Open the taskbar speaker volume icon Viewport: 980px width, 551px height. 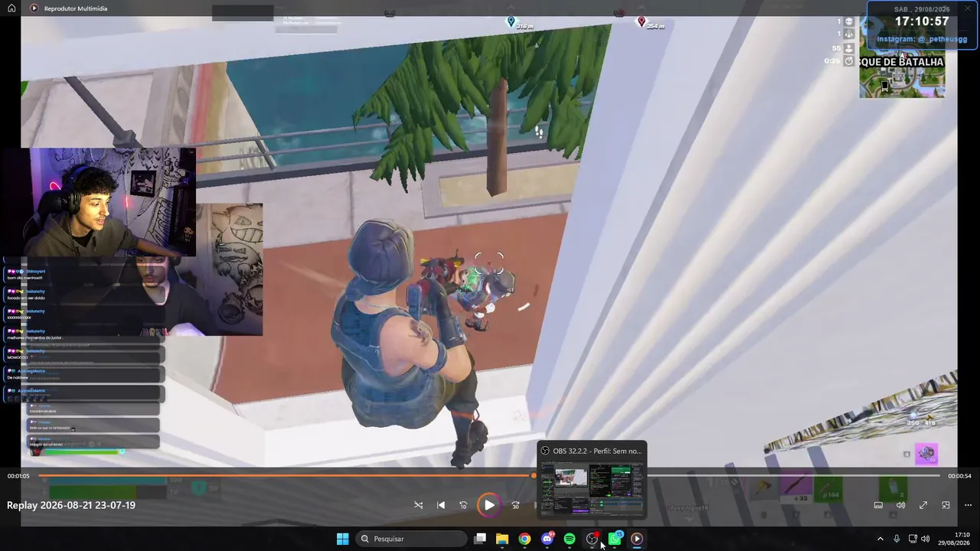926,539
